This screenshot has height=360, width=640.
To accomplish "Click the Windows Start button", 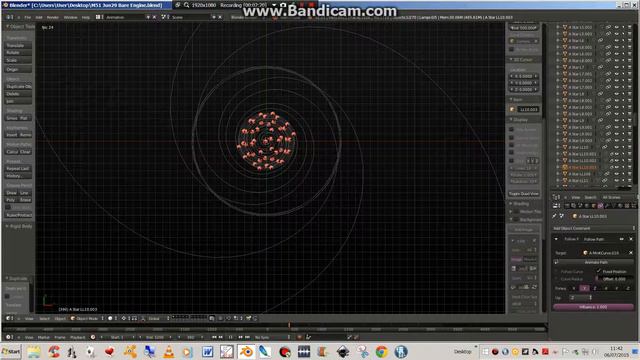I will pyautogui.click(x=11, y=351).
